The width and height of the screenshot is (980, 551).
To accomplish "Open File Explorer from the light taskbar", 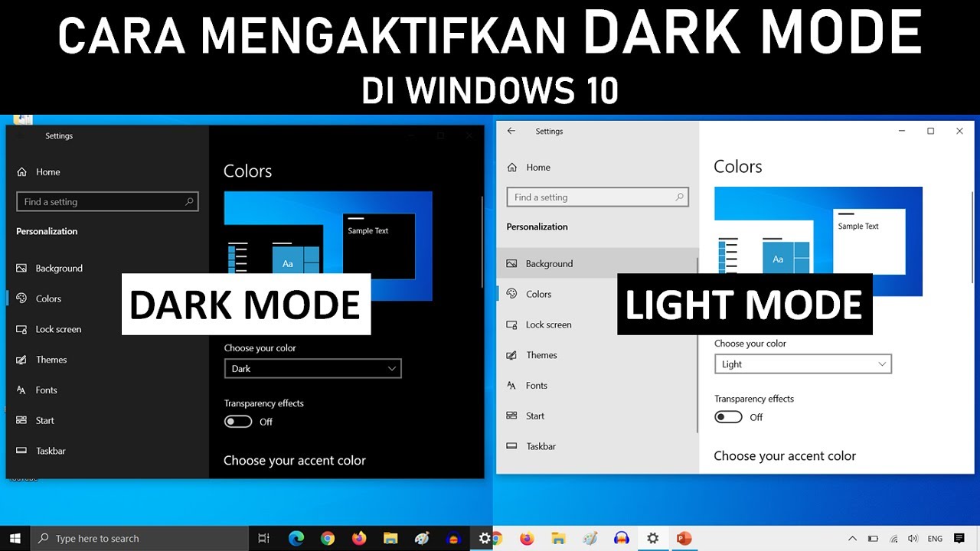I will tap(558, 539).
